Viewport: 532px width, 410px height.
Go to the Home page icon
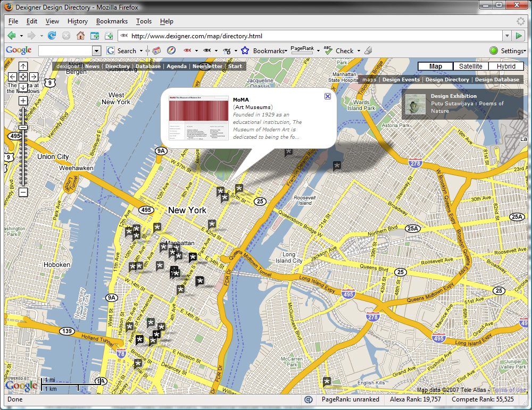(x=80, y=36)
